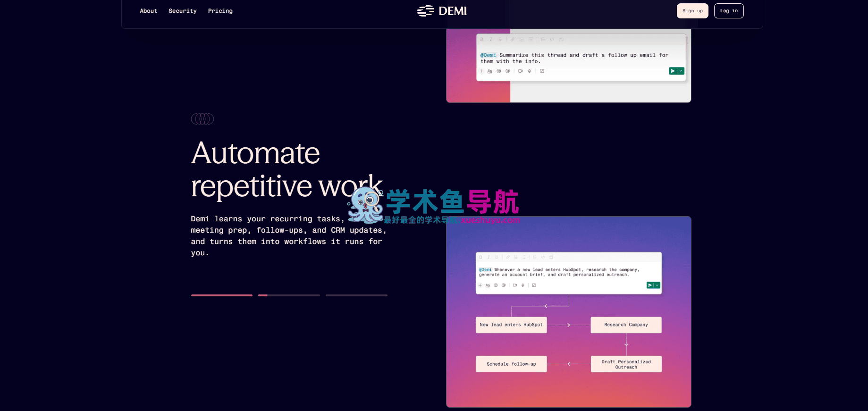
Task: Select the second slide progress bar
Action: (289, 295)
